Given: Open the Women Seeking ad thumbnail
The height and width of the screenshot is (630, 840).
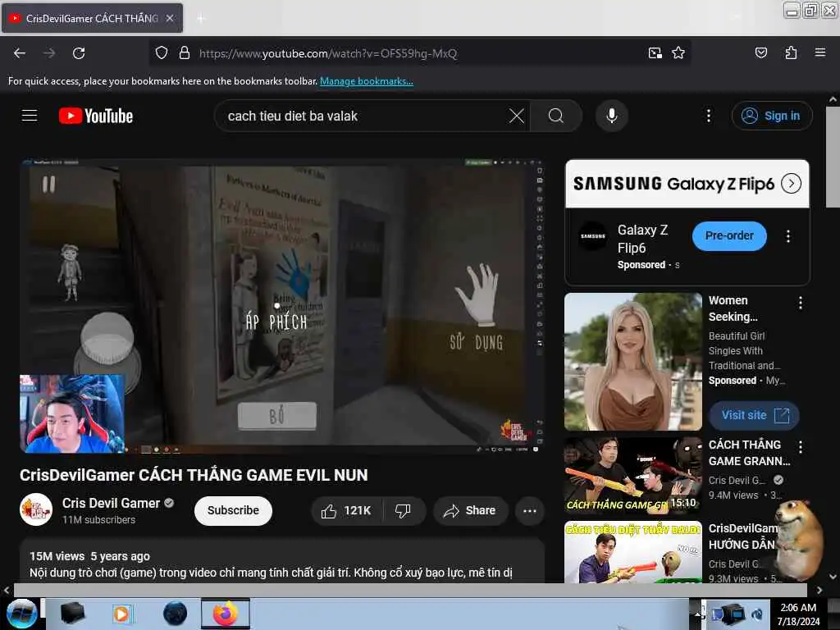Looking at the screenshot, I should (633, 362).
